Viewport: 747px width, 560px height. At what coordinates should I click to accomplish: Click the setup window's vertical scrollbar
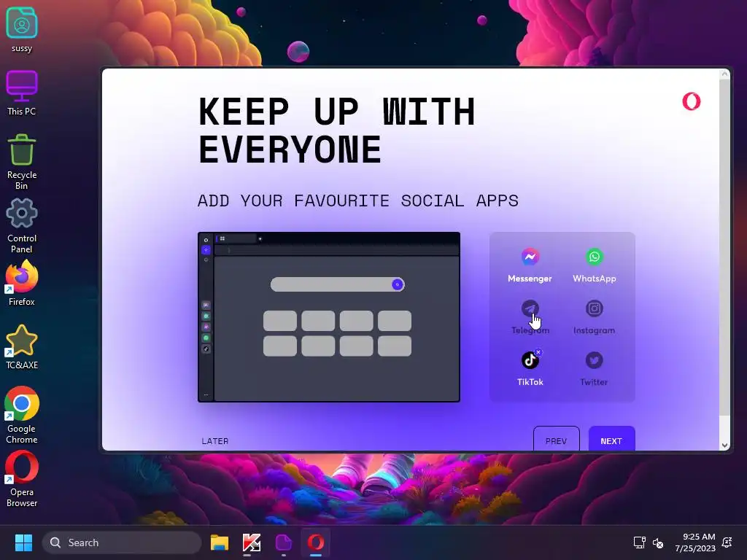[x=724, y=246]
